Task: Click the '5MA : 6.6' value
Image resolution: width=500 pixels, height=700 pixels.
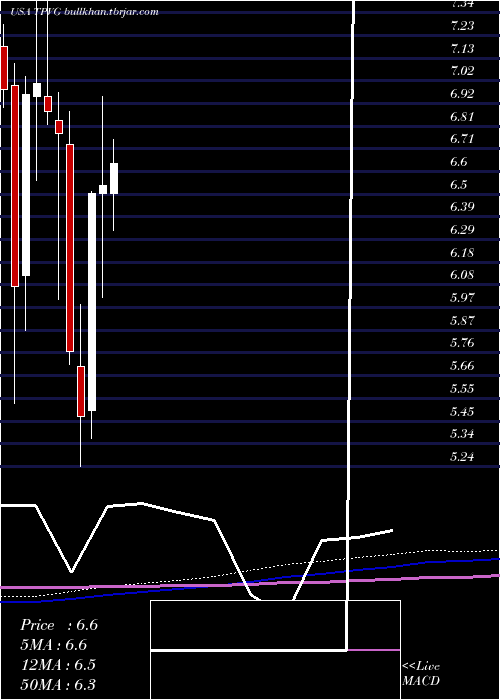Action: pyautogui.click(x=54, y=645)
